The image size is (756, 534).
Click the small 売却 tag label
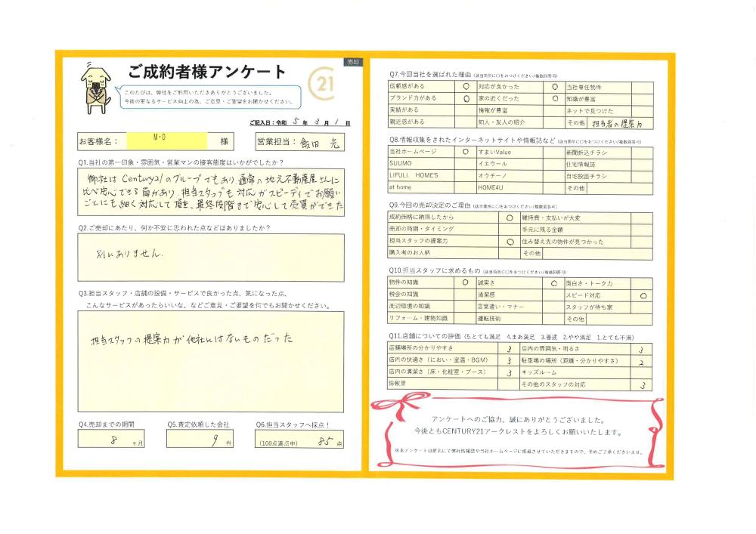point(352,62)
